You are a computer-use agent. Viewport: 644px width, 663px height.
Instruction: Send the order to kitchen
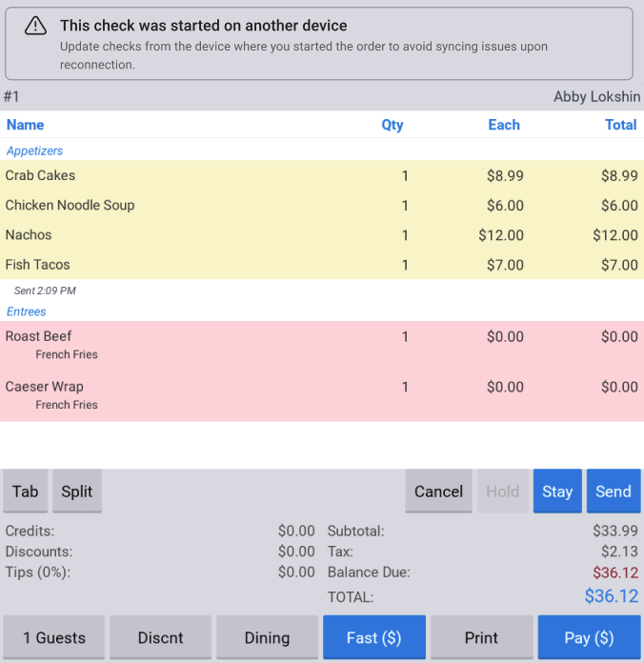[x=613, y=492]
